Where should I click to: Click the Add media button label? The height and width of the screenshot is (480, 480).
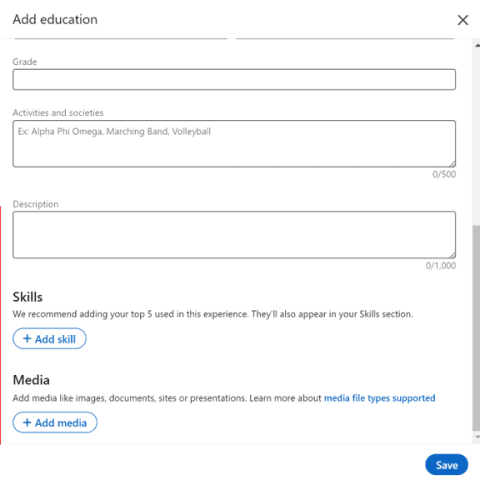(x=61, y=423)
